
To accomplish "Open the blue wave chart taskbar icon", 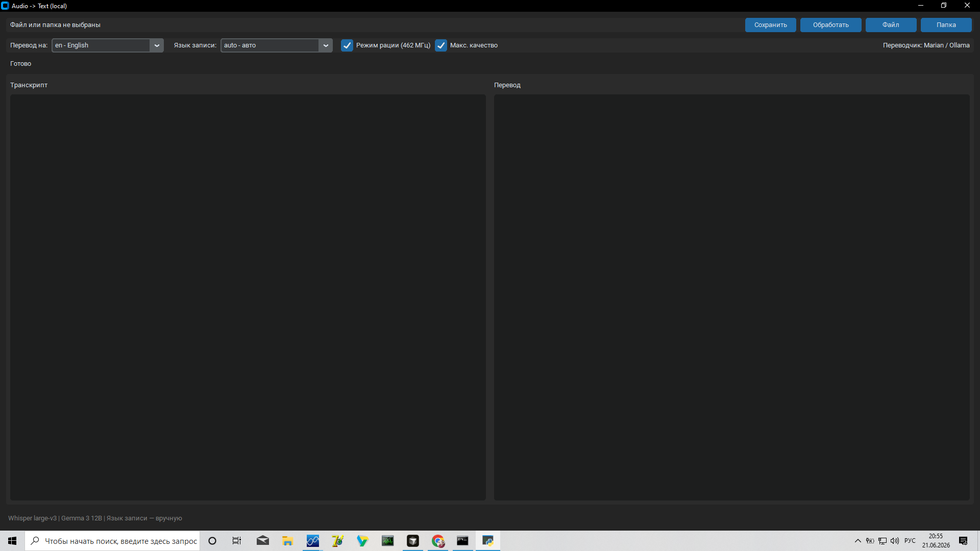I will tap(313, 541).
